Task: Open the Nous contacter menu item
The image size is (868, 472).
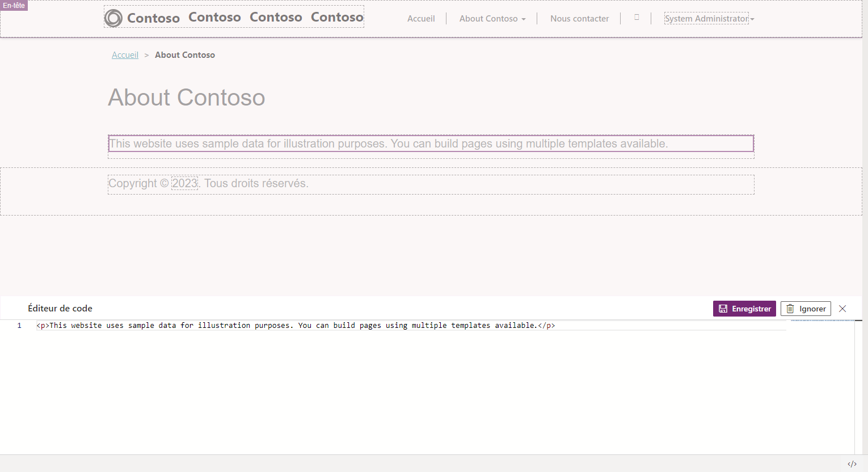Action: 579,19
